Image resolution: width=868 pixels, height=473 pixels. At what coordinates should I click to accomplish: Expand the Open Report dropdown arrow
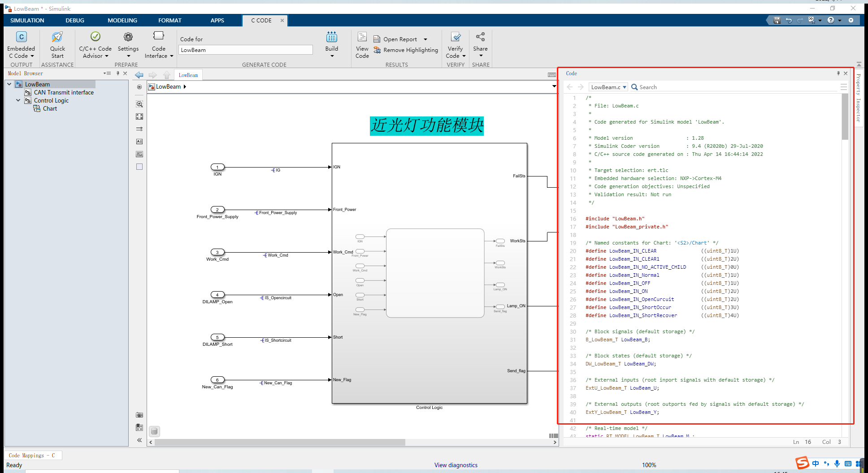pos(425,39)
